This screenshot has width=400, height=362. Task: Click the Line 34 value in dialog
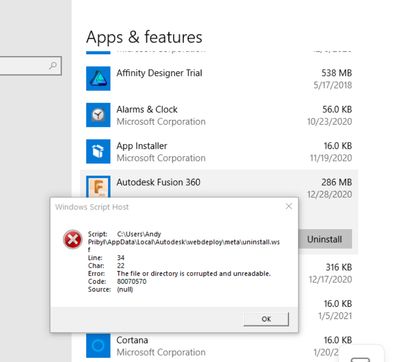point(121,258)
